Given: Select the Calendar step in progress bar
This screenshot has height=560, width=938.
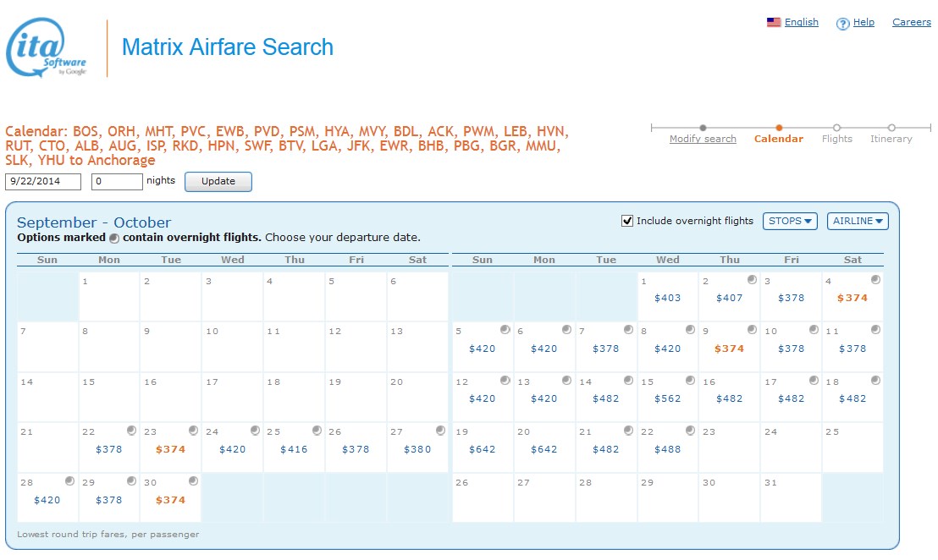Looking at the screenshot, I should point(779,139).
